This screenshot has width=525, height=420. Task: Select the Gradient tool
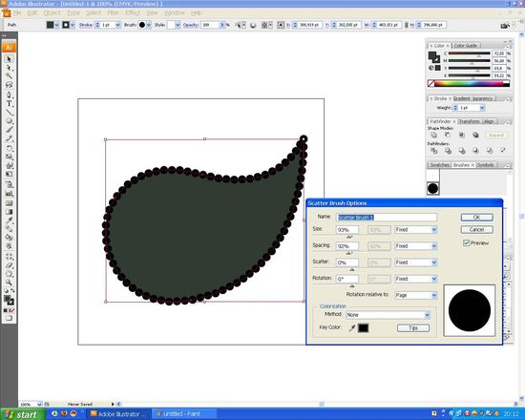[9, 212]
